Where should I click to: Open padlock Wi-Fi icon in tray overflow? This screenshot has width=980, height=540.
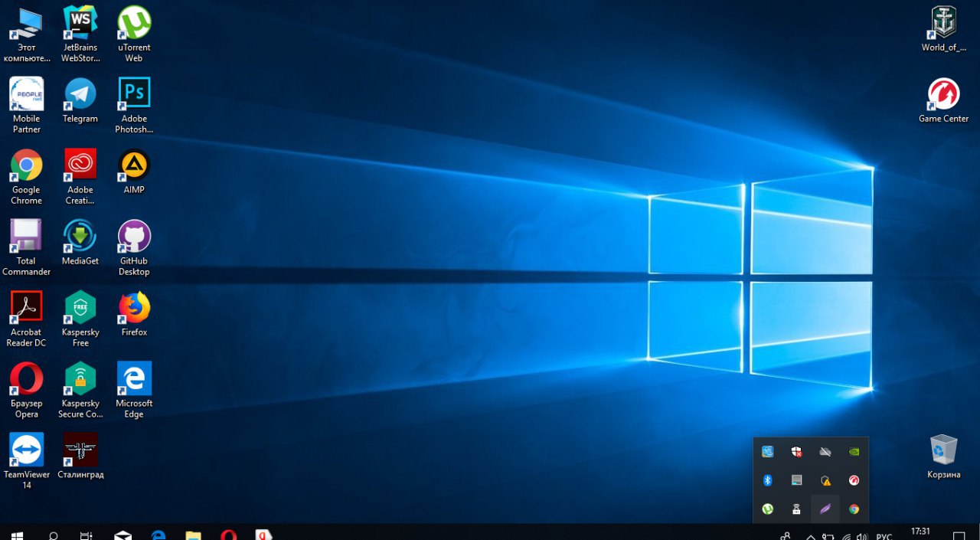click(796, 509)
